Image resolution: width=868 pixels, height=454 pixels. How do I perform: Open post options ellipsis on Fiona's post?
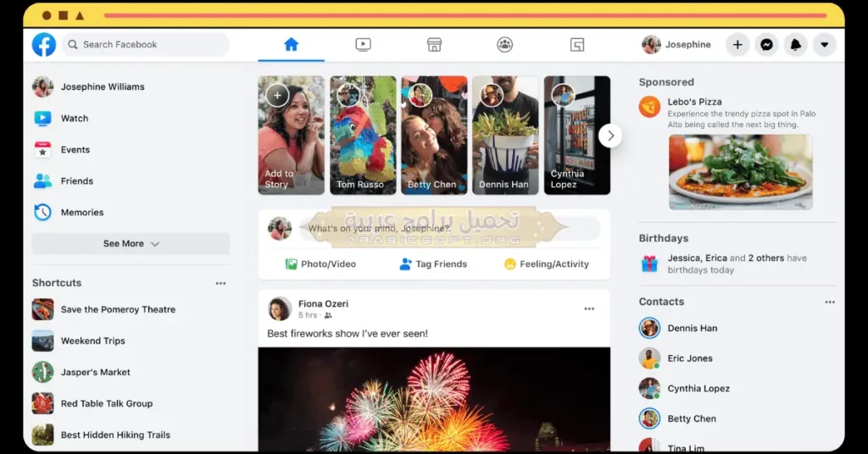point(589,309)
